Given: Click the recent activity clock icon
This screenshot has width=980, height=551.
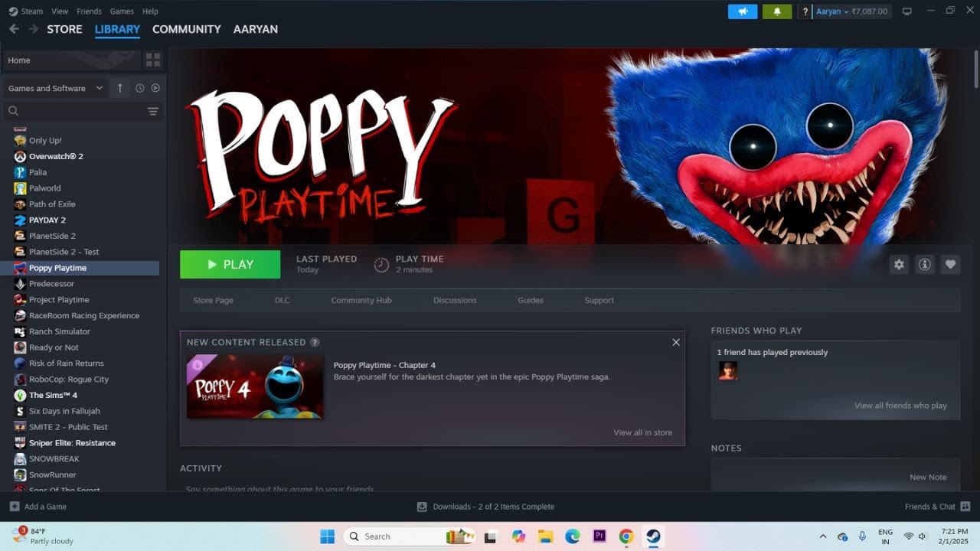Looking at the screenshot, I should tap(139, 88).
